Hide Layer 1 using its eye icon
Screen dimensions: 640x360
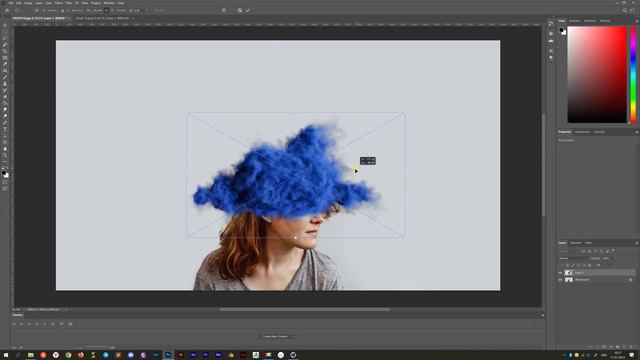coord(560,273)
